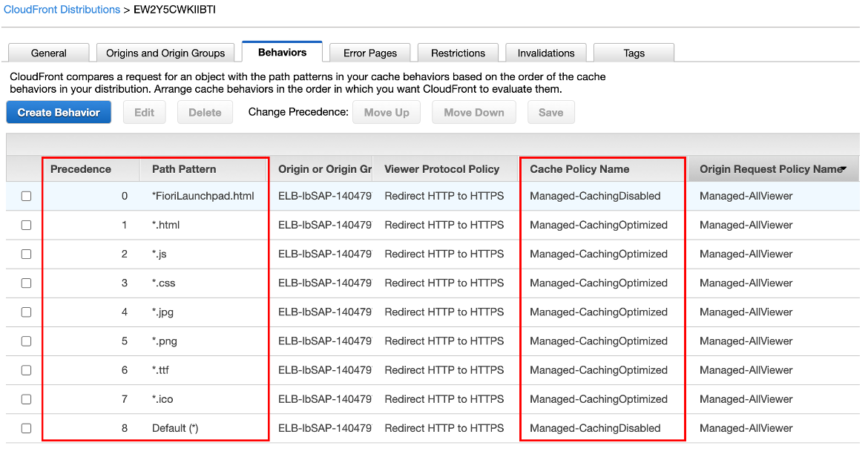The height and width of the screenshot is (457, 868).
Task: Click the Create Behavior button
Action: click(59, 113)
